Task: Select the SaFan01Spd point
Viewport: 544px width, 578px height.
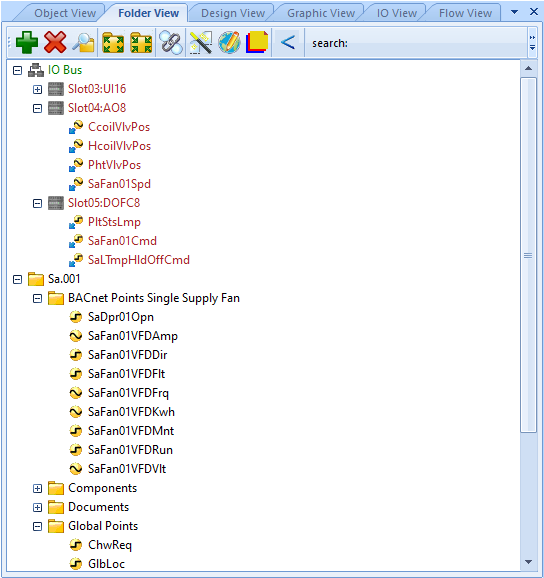Action: pos(119,184)
